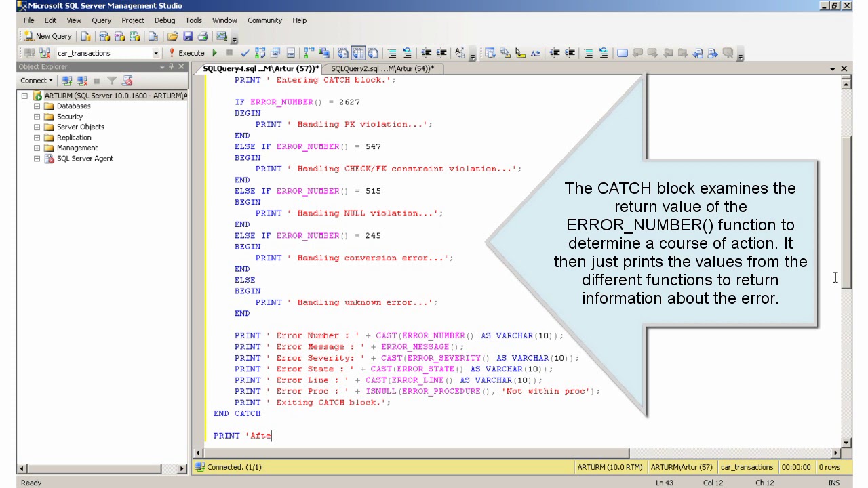This screenshot has width=868, height=488.
Task: Select the SQL Server Agent node
Action: [85, 159]
